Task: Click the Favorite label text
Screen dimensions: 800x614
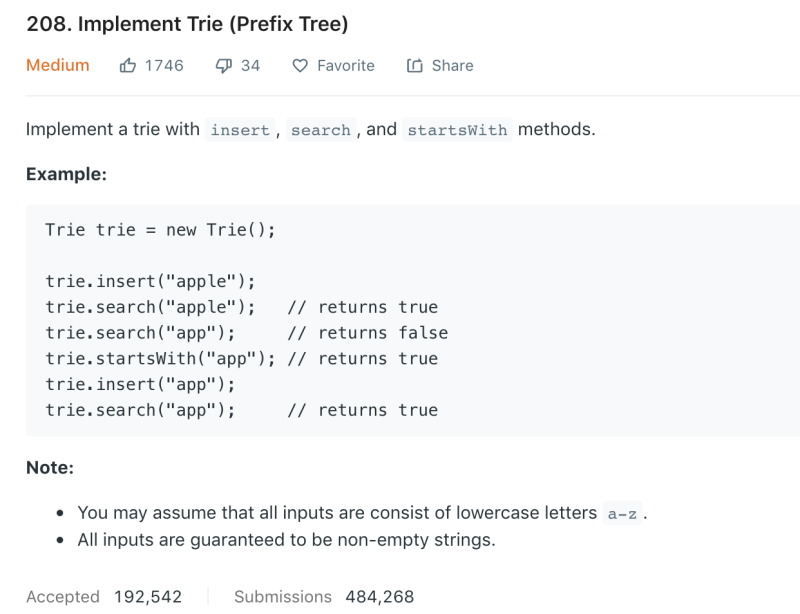Action: [x=345, y=66]
